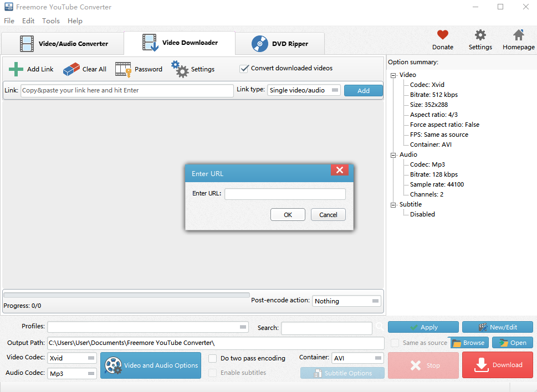Image resolution: width=537 pixels, height=392 pixels.
Task: Open Video and Audio Options
Action: pyautogui.click(x=151, y=365)
